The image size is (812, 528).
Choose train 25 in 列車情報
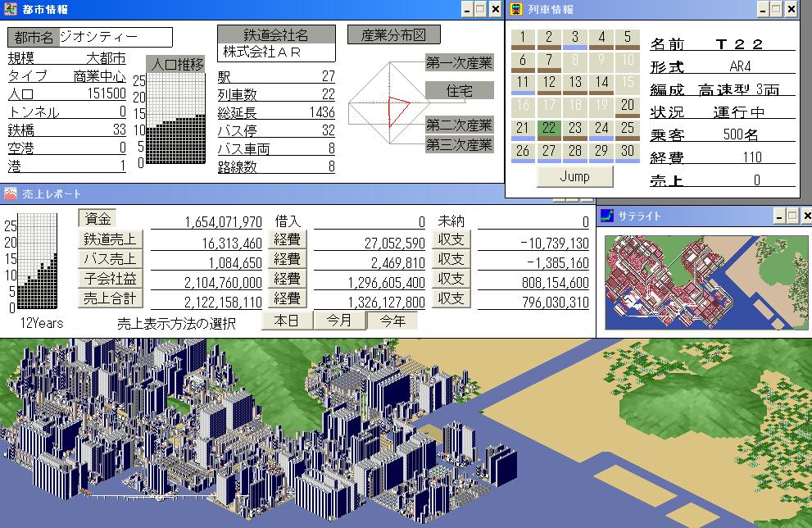coord(627,130)
